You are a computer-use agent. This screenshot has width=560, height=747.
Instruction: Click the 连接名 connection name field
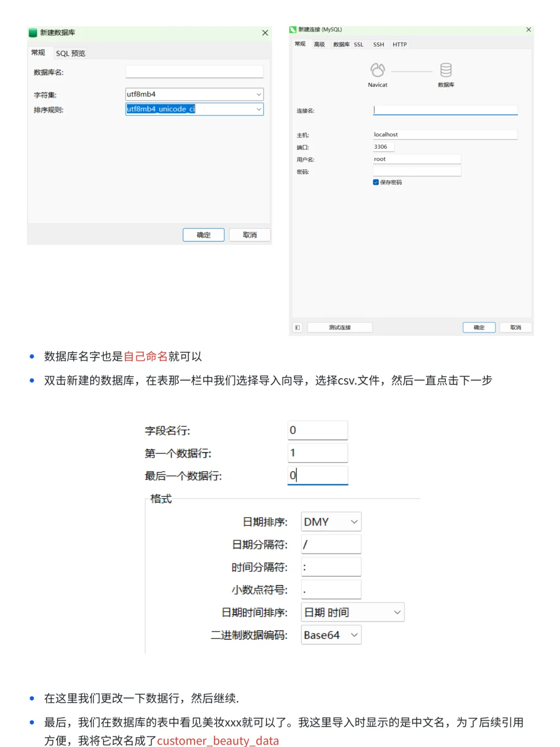pyautogui.click(x=445, y=109)
